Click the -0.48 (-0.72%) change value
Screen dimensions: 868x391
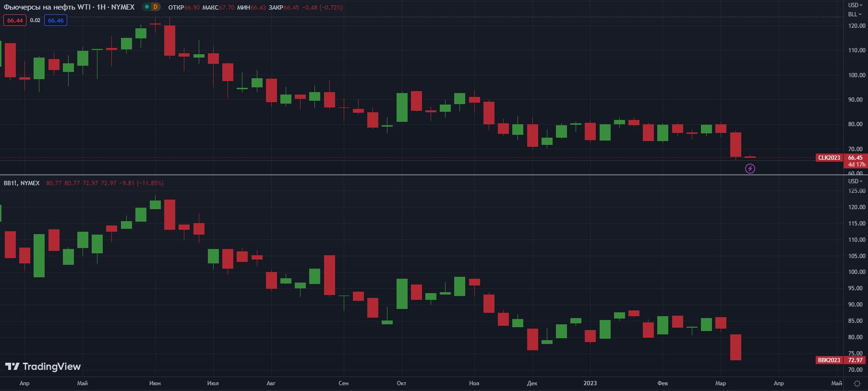(322, 8)
